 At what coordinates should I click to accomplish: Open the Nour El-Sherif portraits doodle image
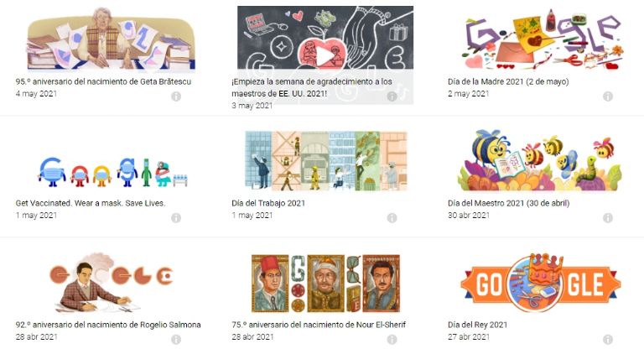coord(325,284)
